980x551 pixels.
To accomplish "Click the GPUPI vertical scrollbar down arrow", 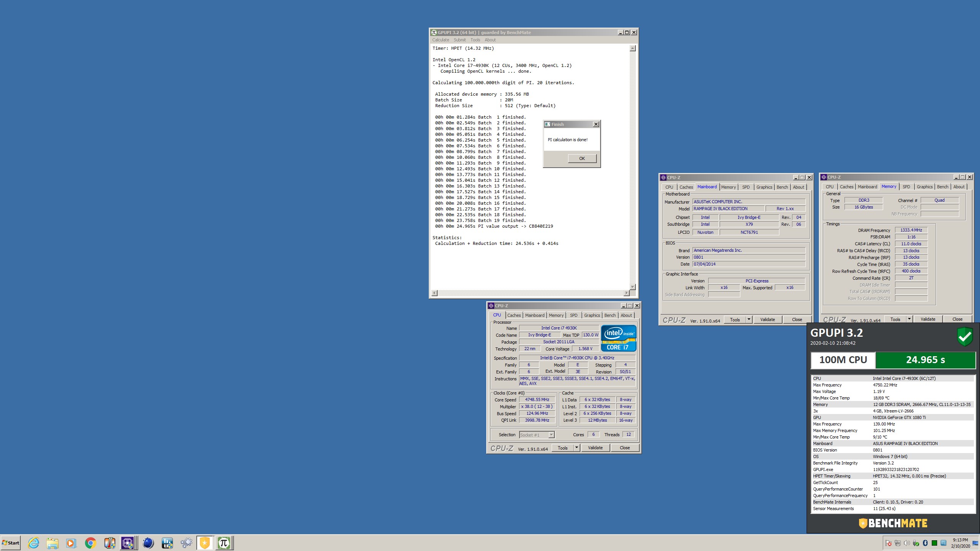I will click(632, 287).
